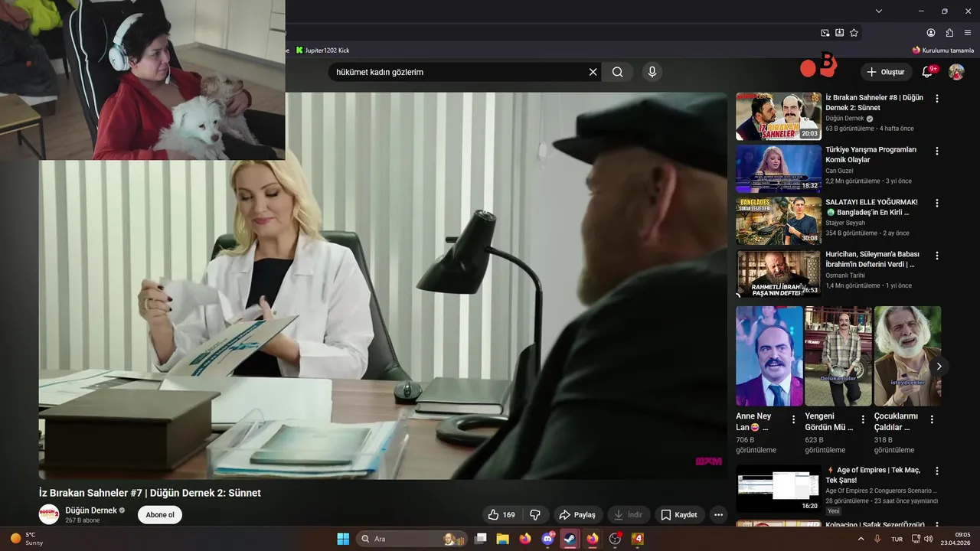
Task: Open options for Age of Empires video
Action: pos(937,471)
